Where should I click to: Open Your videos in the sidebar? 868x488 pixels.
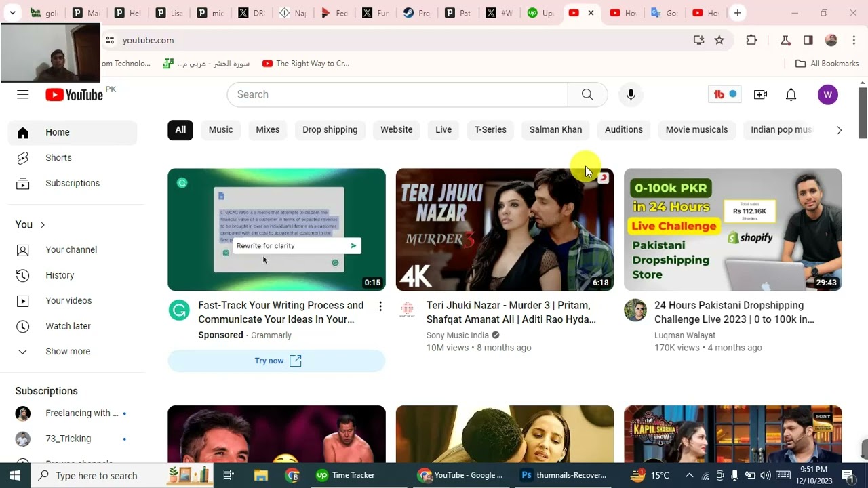[73, 301]
